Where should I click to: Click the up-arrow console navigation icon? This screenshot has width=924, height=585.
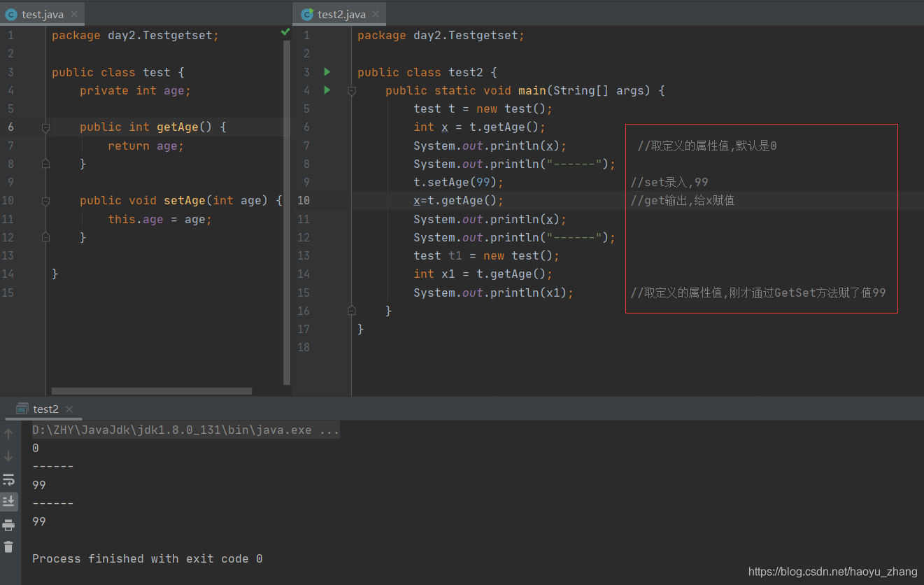click(x=8, y=434)
